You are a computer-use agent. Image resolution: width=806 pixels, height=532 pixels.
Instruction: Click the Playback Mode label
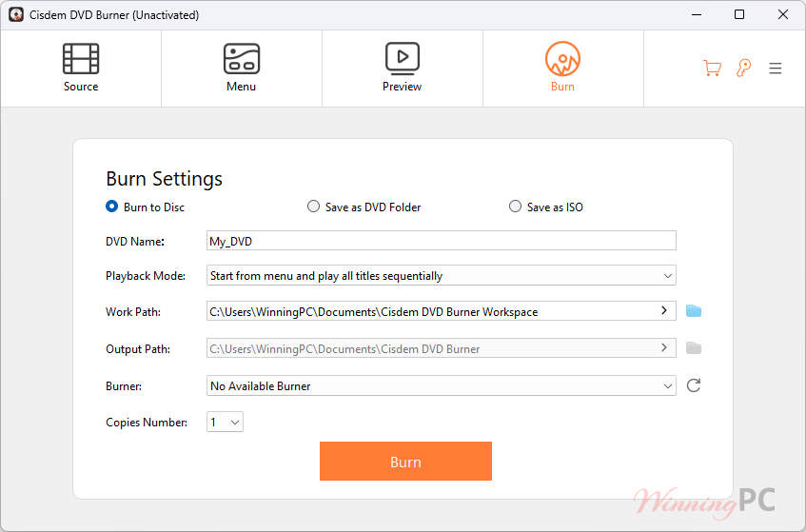click(x=146, y=276)
